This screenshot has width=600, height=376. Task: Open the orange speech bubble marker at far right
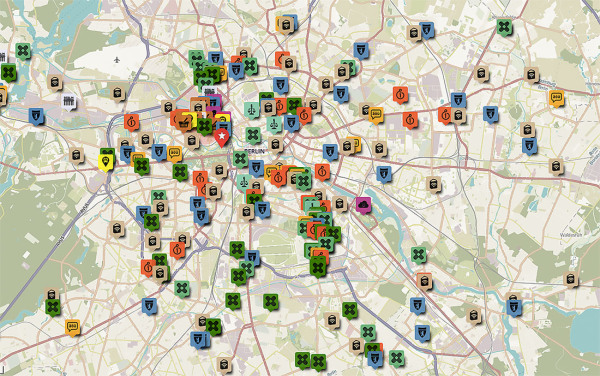coord(556,99)
